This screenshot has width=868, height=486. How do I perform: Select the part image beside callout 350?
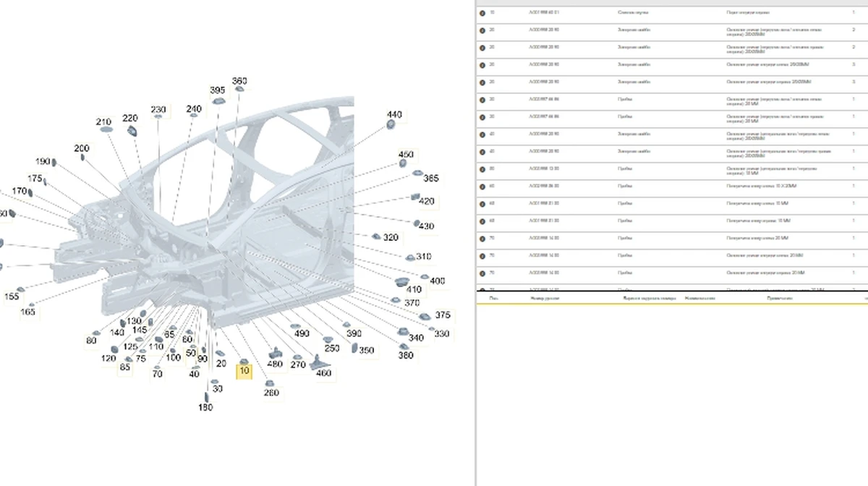pyautogui.click(x=354, y=348)
